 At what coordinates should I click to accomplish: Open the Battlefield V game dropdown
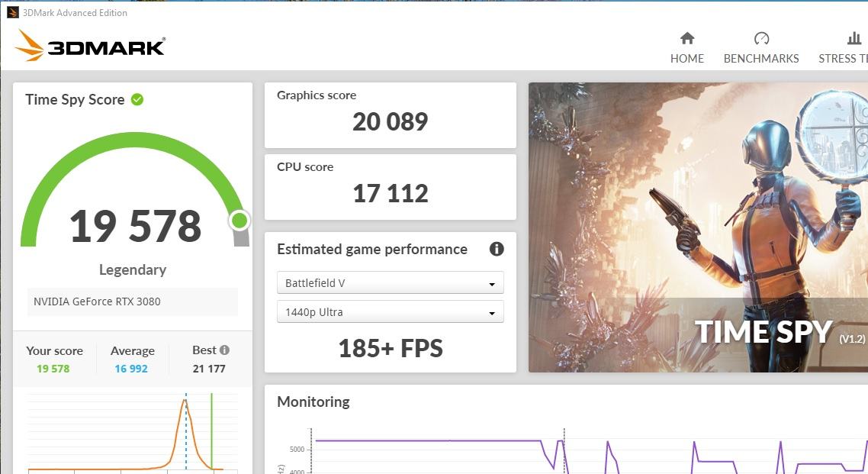pyautogui.click(x=391, y=283)
